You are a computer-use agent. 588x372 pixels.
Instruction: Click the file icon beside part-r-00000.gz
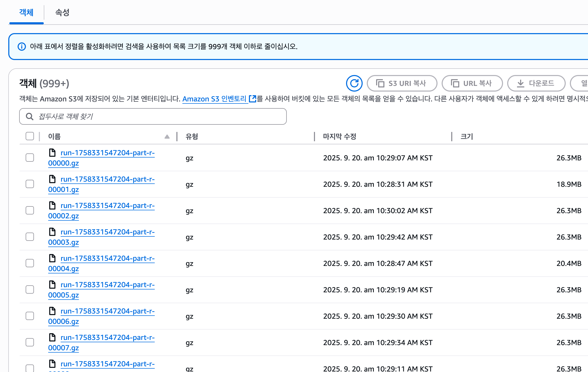click(x=52, y=153)
